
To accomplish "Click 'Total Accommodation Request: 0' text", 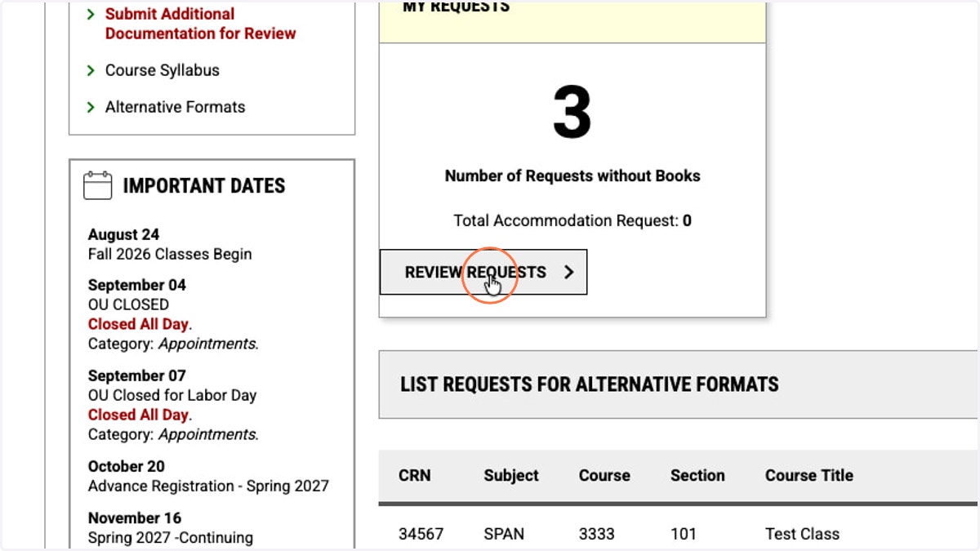I will tap(572, 220).
